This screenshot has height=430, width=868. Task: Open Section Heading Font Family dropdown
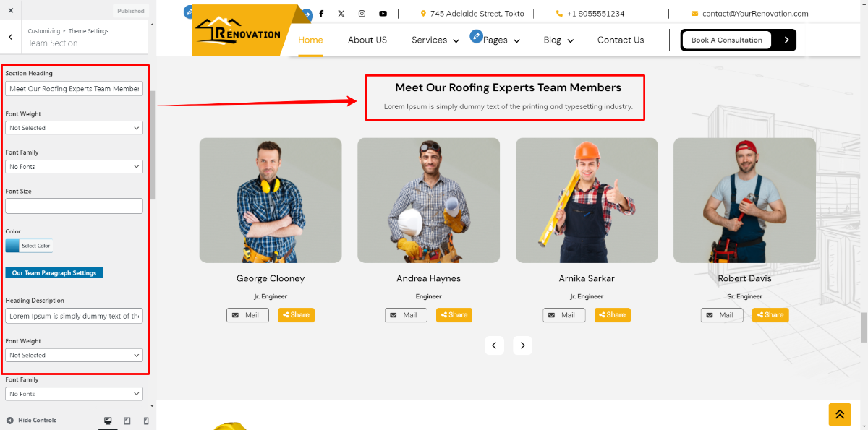[74, 167]
